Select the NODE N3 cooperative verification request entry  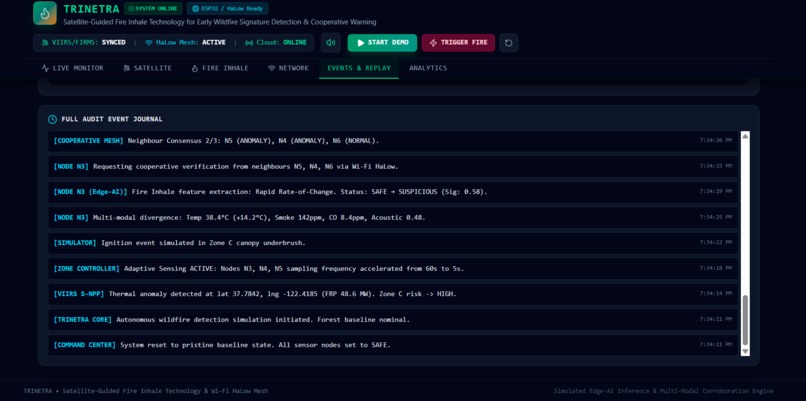tap(393, 167)
